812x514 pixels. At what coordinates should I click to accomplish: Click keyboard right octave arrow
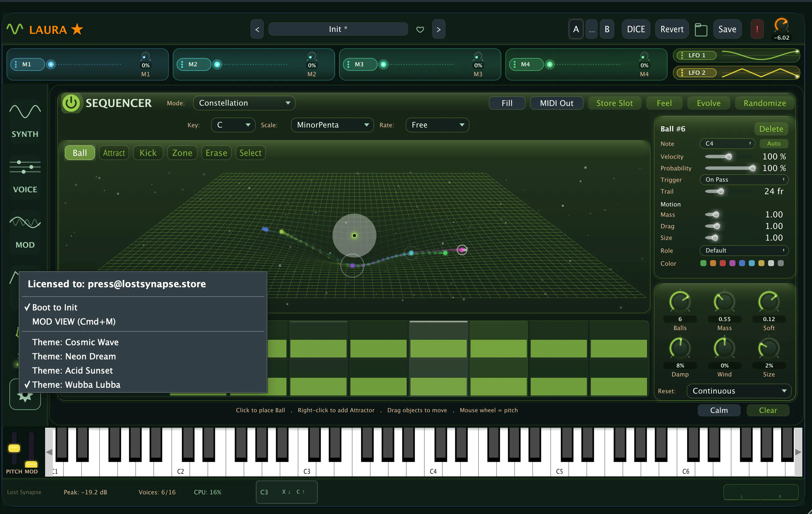click(798, 452)
